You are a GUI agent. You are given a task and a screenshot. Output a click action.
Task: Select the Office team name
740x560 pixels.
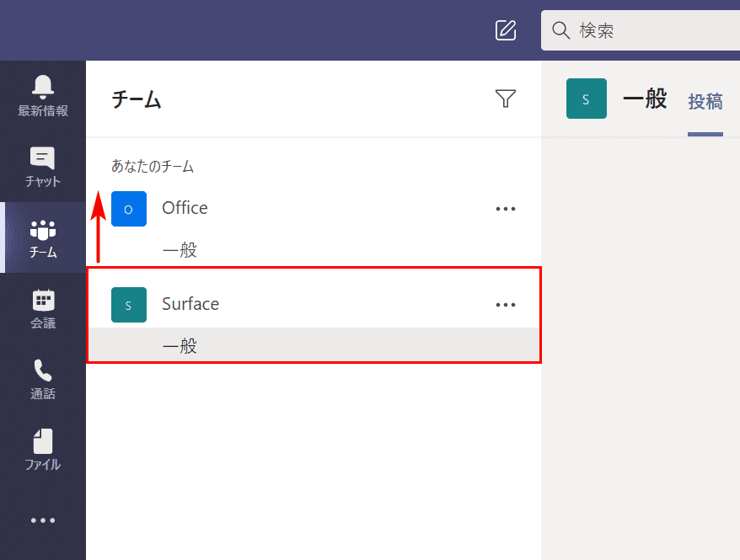pos(185,208)
